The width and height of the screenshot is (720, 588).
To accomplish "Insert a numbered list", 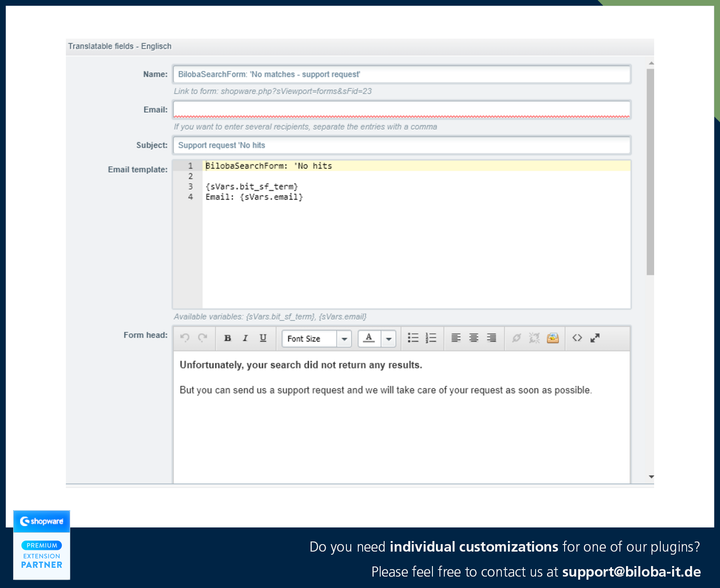I will [x=431, y=338].
